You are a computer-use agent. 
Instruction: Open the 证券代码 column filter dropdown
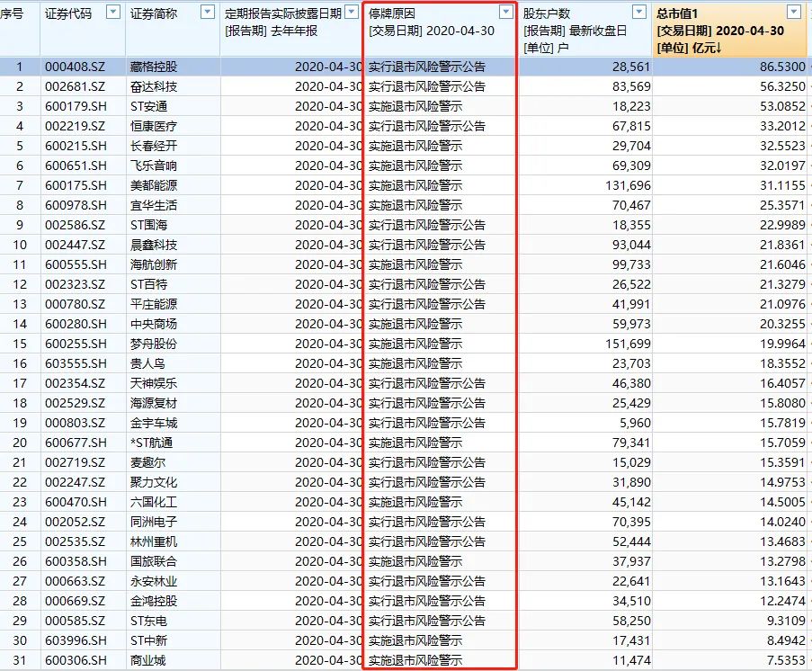coord(113,12)
